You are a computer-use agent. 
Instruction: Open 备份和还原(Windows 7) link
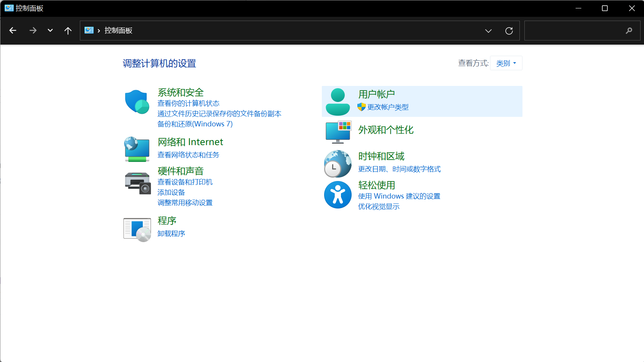pos(195,124)
